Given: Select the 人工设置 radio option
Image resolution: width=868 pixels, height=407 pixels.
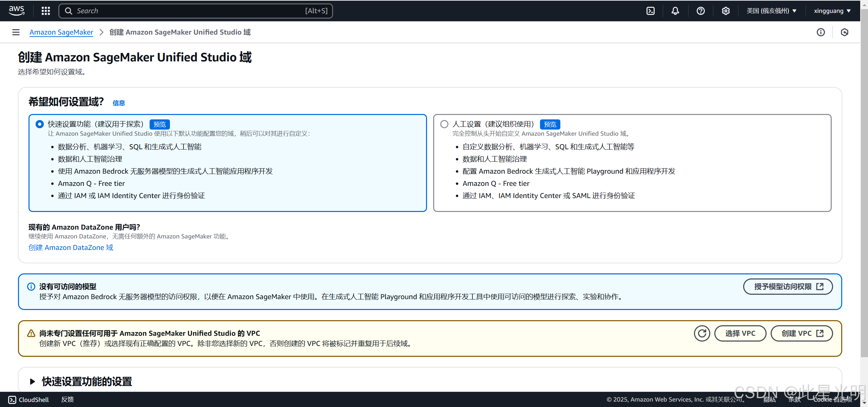Looking at the screenshot, I should (444, 124).
